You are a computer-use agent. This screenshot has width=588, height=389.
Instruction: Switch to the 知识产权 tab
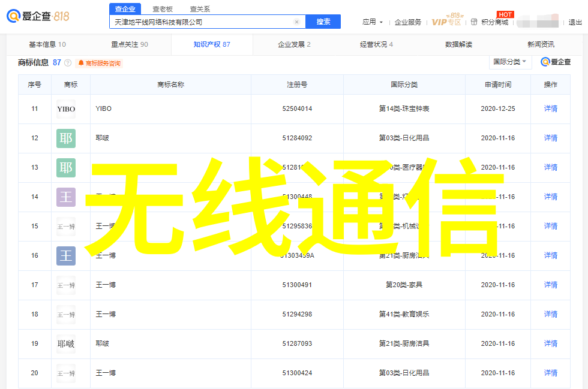[212, 44]
